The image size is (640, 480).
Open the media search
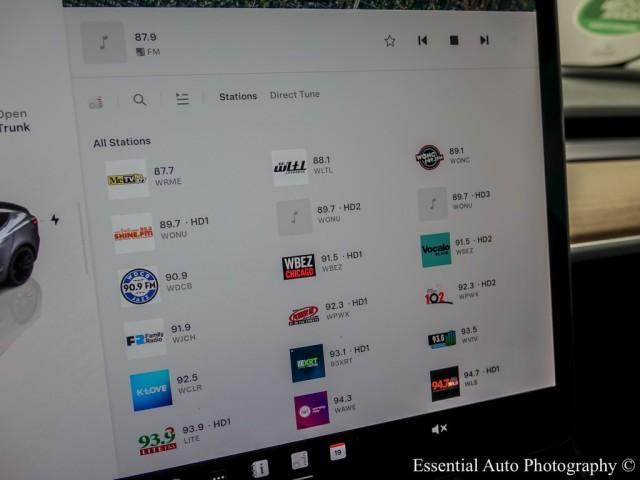tap(139, 100)
